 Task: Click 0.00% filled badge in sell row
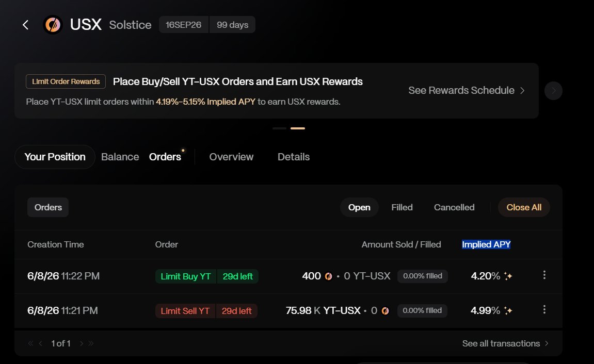(422, 310)
